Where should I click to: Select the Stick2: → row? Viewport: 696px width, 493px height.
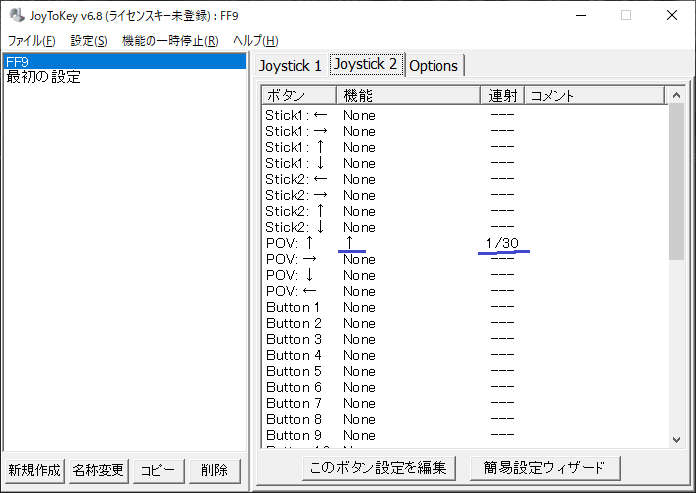coord(465,195)
